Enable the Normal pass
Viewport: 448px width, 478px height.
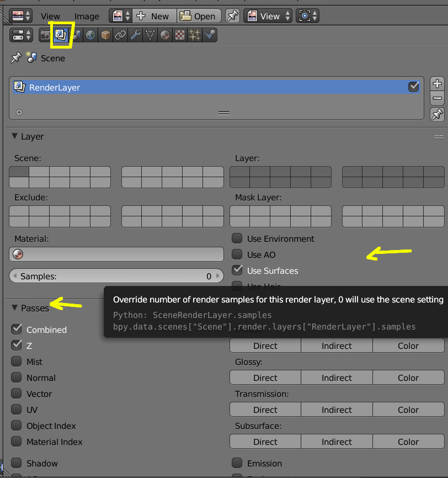[17, 378]
